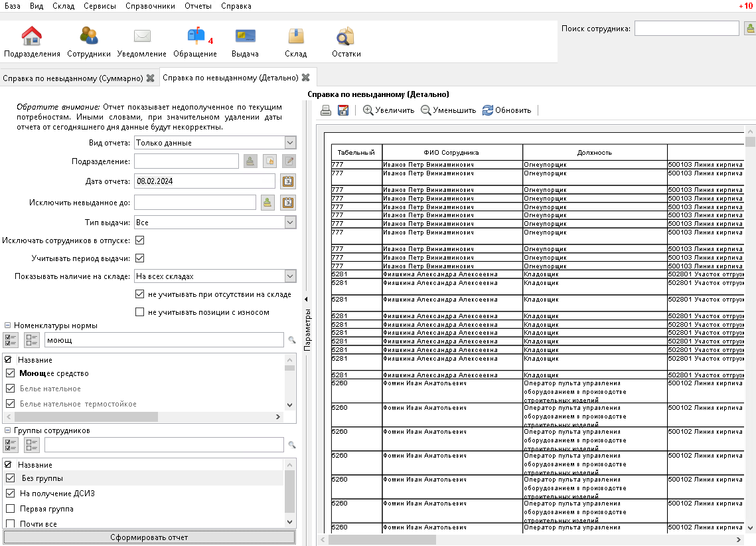This screenshot has width=756, height=546.
Task: Enable не учитывать позиции с износом
Action: [140, 312]
